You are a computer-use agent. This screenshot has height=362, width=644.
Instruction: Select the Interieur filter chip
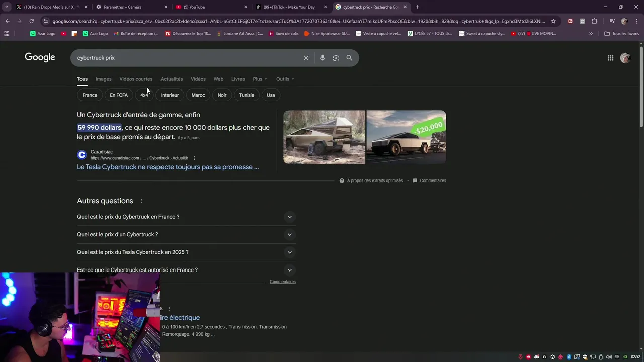click(170, 95)
